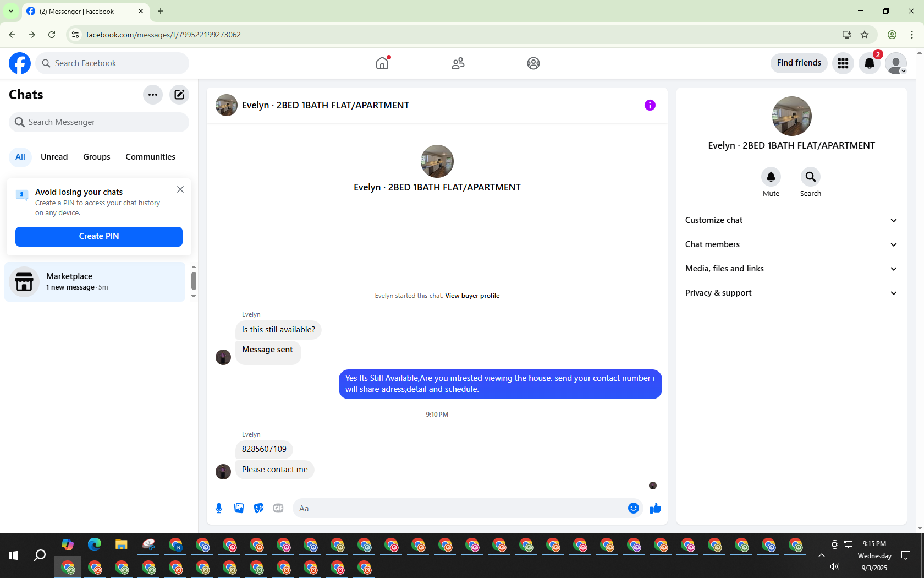Select the Unread chats filter
The image size is (924, 578).
click(54, 157)
